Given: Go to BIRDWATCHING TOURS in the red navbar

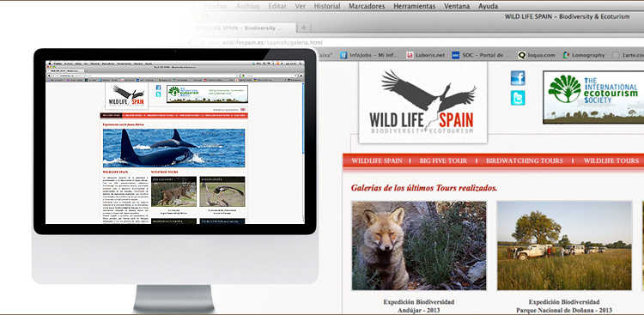Looking at the screenshot, I should click(525, 161).
